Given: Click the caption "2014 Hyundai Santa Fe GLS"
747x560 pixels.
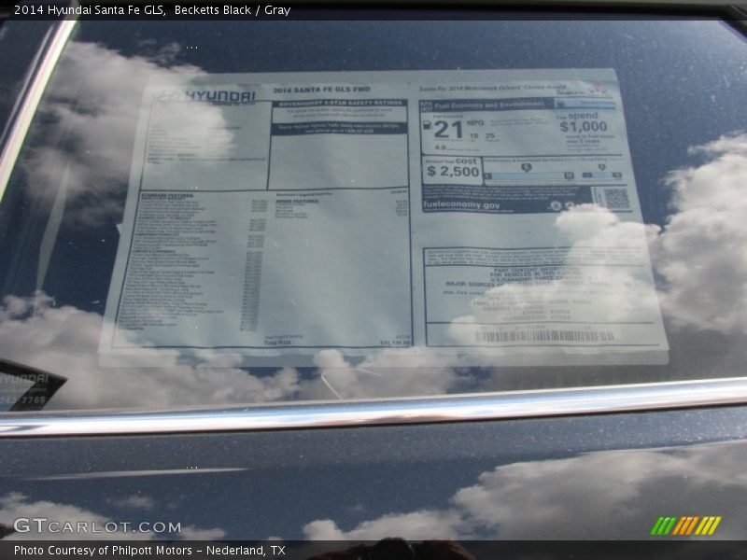Looking at the screenshot, I should coord(90,10).
